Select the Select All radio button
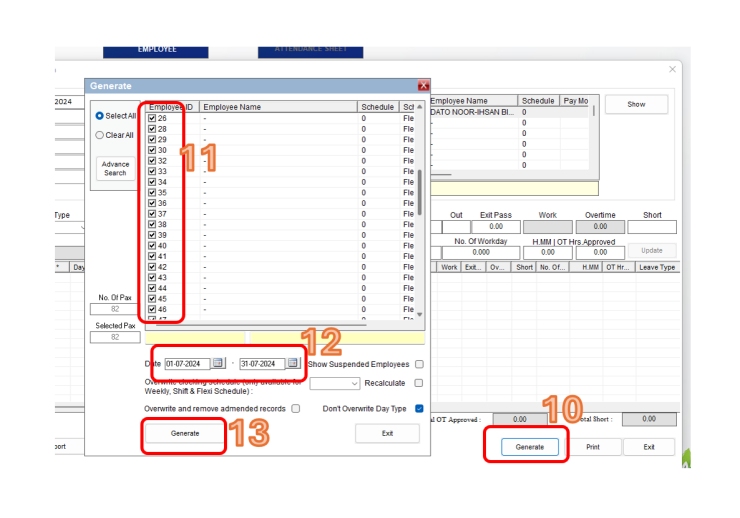 [99, 116]
